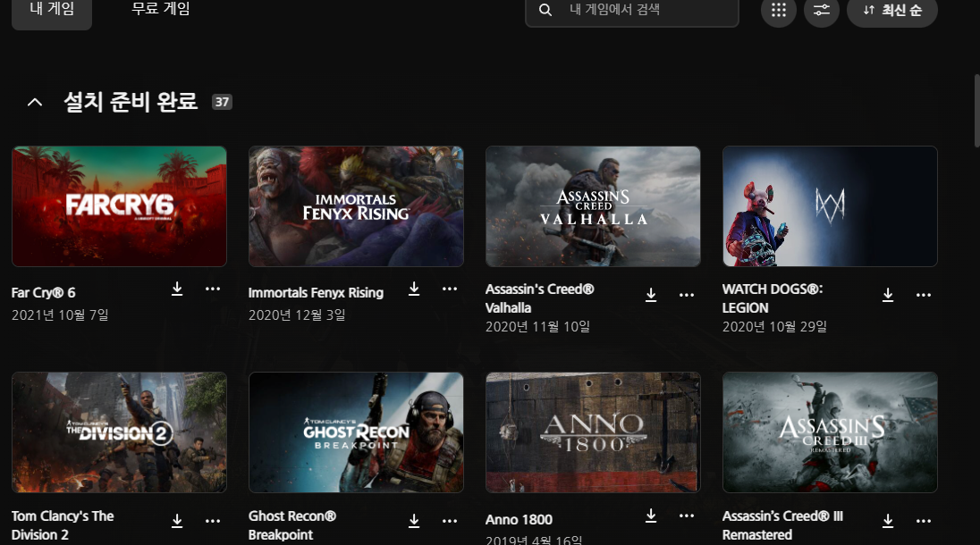Open more options for Immortals Fenyx Rising
The height and width of the screenshot is (545, 980).
(450, 289)
